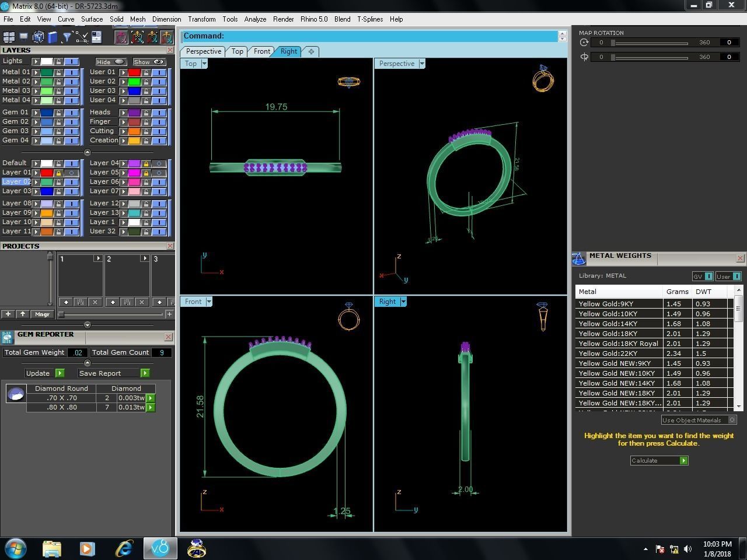This screenshot has height=560, width=747.
Task: Click the User 02 green color swatch
Action: 134,82
